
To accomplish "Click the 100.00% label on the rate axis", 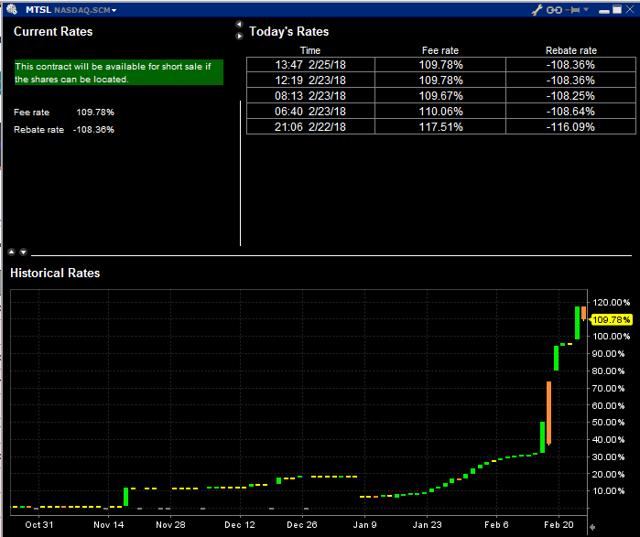I will click(611, 337).
